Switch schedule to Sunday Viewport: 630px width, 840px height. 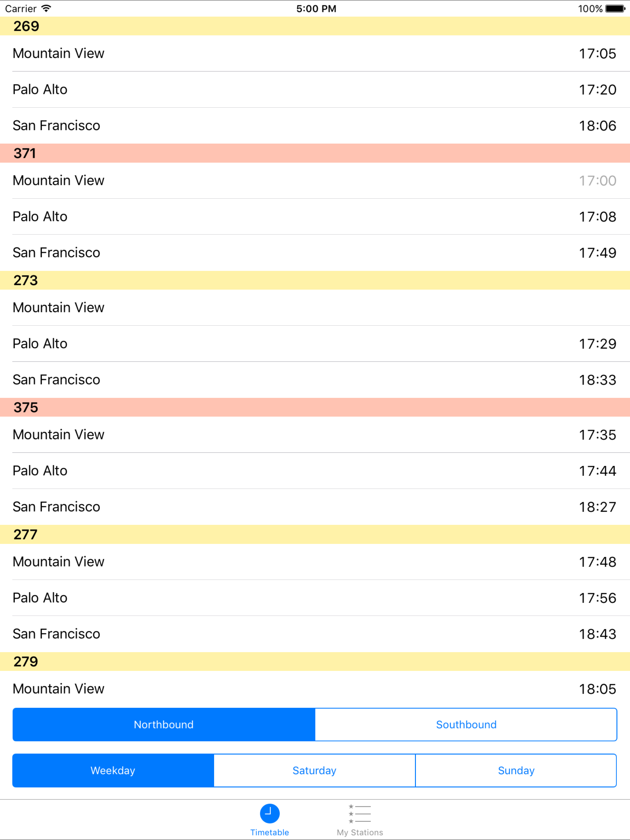tap(516, 770)
